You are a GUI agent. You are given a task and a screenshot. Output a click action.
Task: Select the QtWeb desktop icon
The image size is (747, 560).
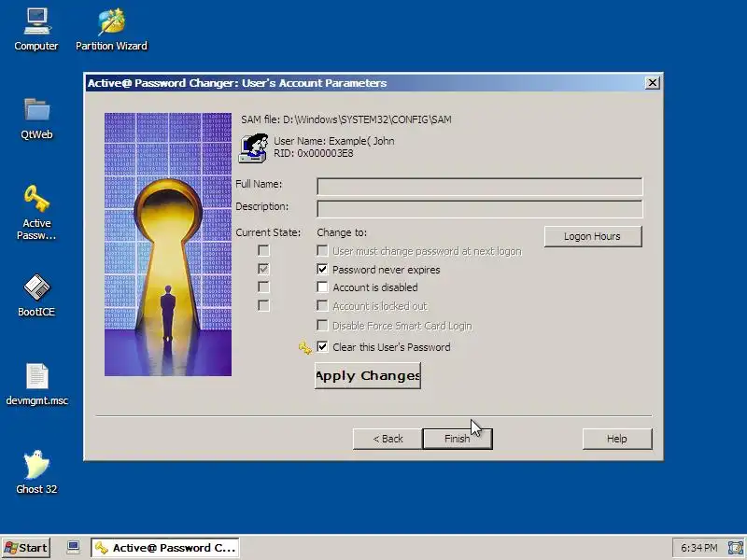pyautogui.click(x=36, y=119)
